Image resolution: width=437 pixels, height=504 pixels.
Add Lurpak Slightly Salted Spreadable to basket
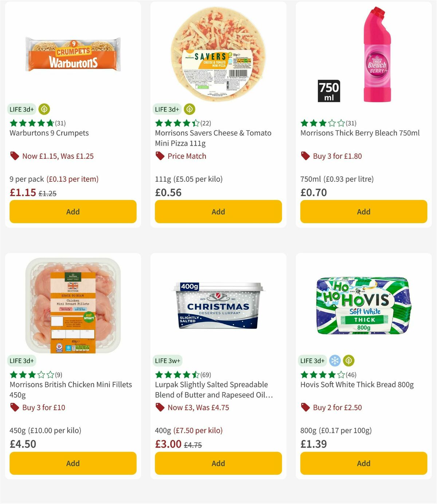pyautogui.click(x=218, y=463)
